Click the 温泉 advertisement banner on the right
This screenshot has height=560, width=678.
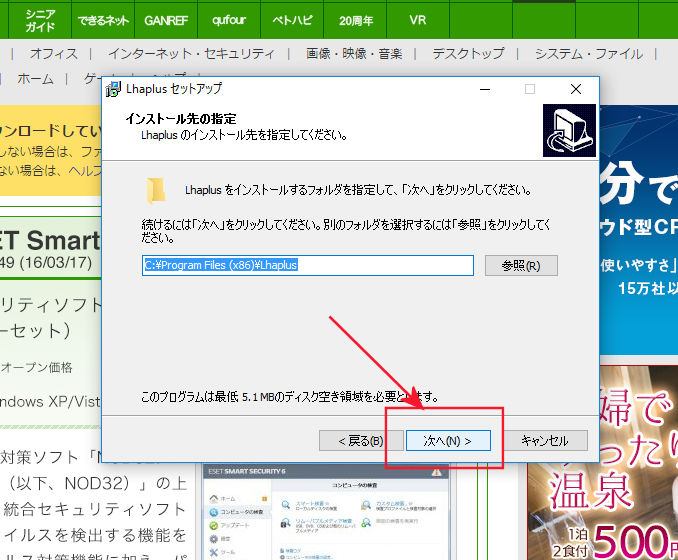[603, 463]
